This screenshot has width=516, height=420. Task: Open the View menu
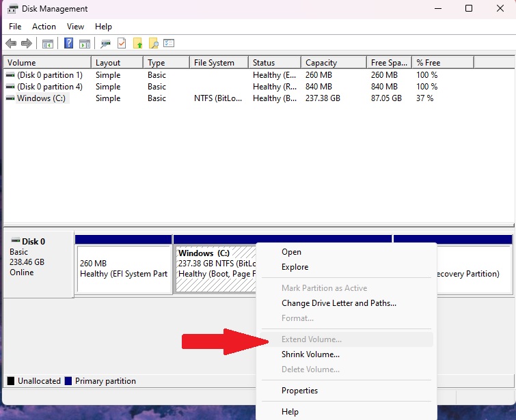click(x=75, y=27)
